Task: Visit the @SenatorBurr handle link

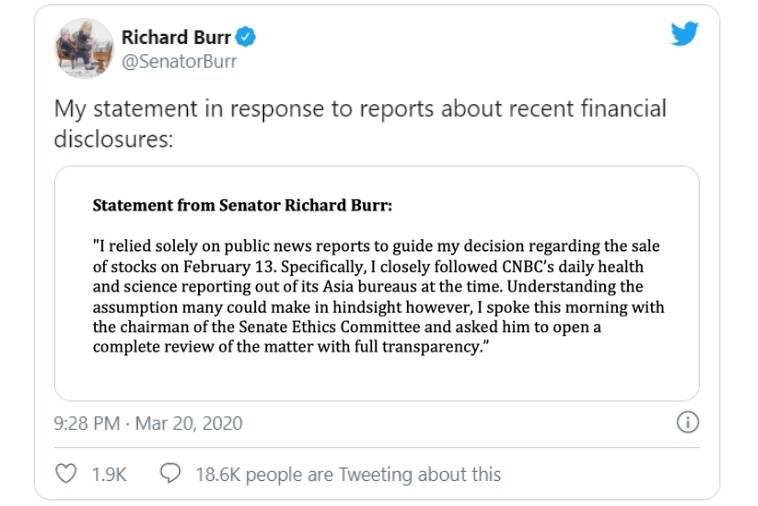Action: (179, 61)
